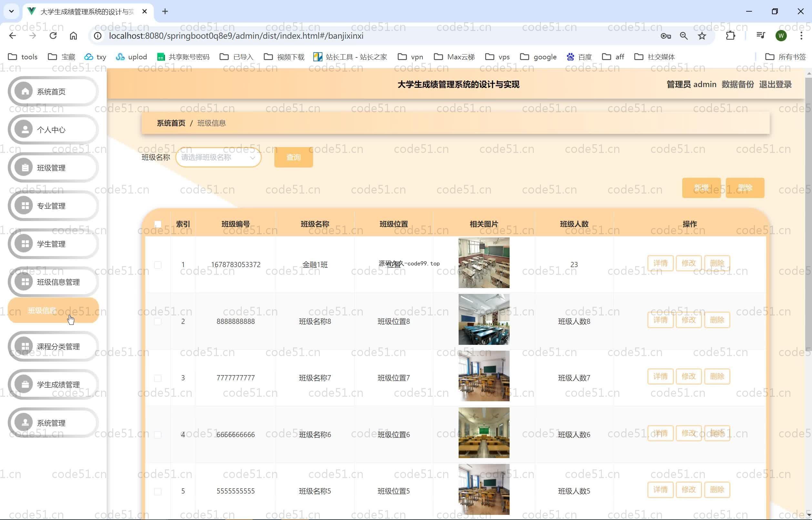The height and width of the screenshot is (520, 812).
Task: Reload the page with the refresh icon
Action: pos(53,36)
